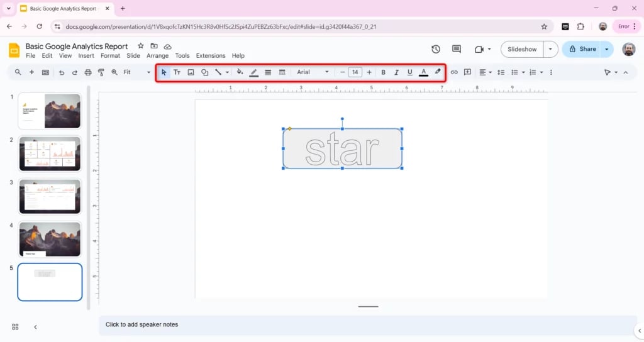This screenshot has width=644, height=342.
Task: Open the Help menu
Action: coord(238,56)
